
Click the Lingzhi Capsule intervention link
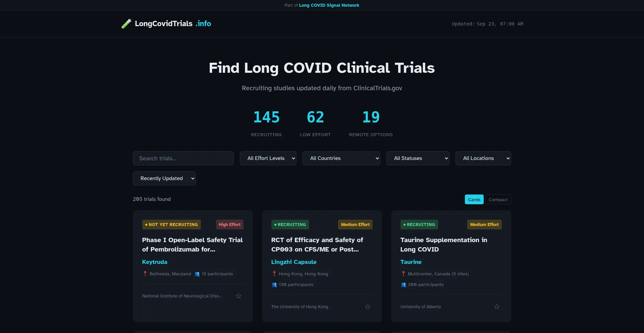(x=294, y=262)
